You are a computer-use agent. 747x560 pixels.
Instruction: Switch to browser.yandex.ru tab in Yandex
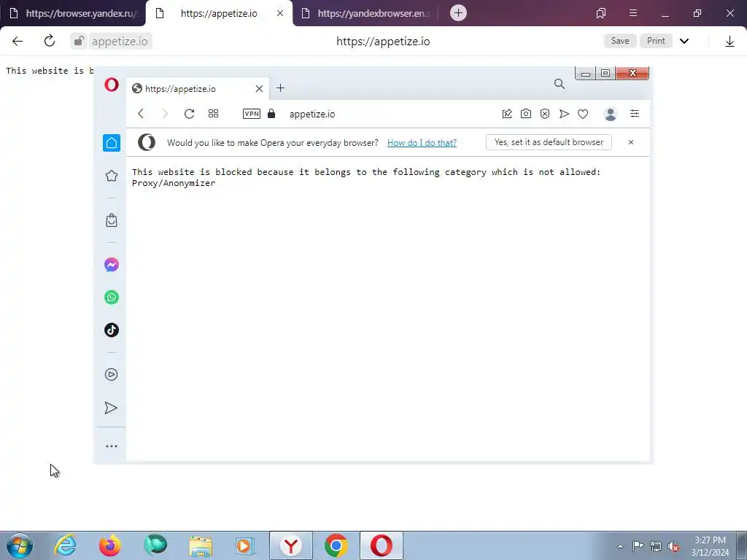tap(72, 13)
